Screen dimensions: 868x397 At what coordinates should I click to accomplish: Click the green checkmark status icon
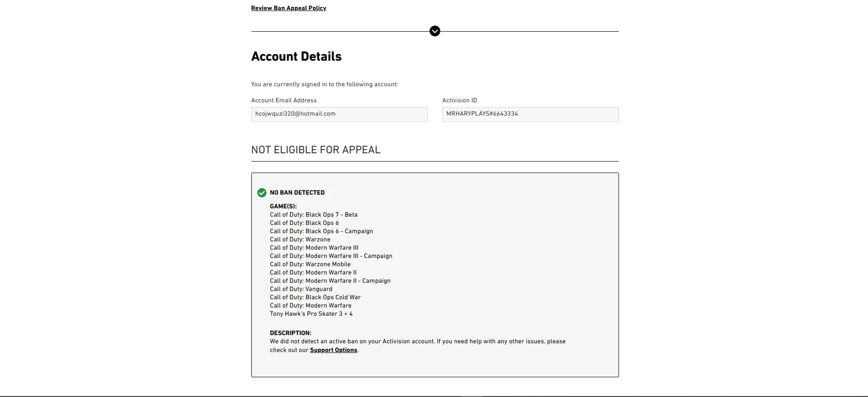click(x=262, y=193)
